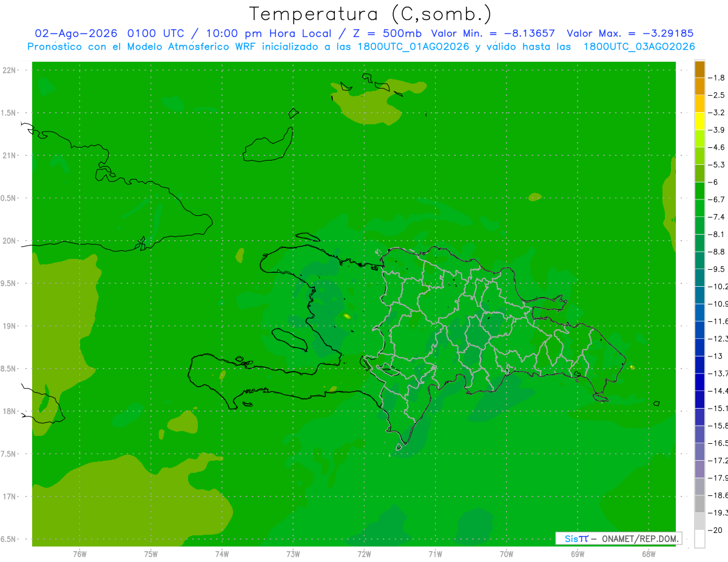The height and width of the screenshot is (562, 728).
Task: Click the "Valor Min. = -8.13657" text
Action: 493,33
